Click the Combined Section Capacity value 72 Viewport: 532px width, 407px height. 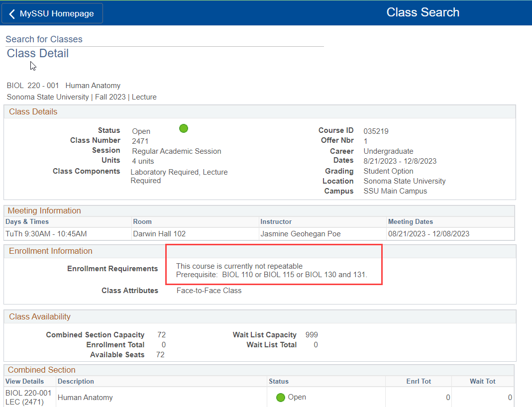(162, 335)
